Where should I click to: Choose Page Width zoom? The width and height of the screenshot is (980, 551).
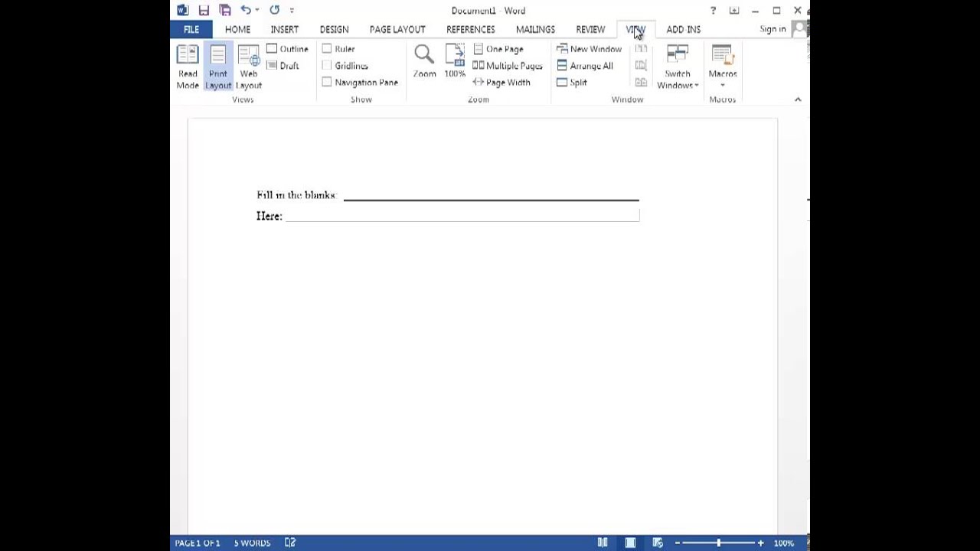[501, 83]
